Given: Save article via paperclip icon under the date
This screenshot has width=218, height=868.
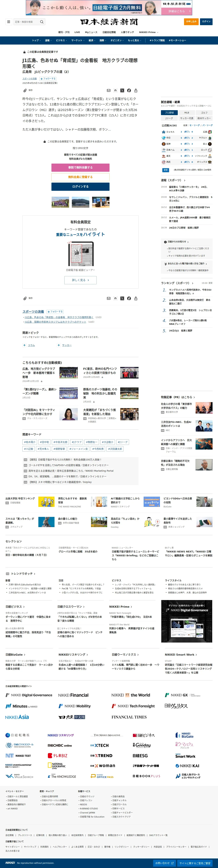Looking at the screenshot, I should click(25, 90).
